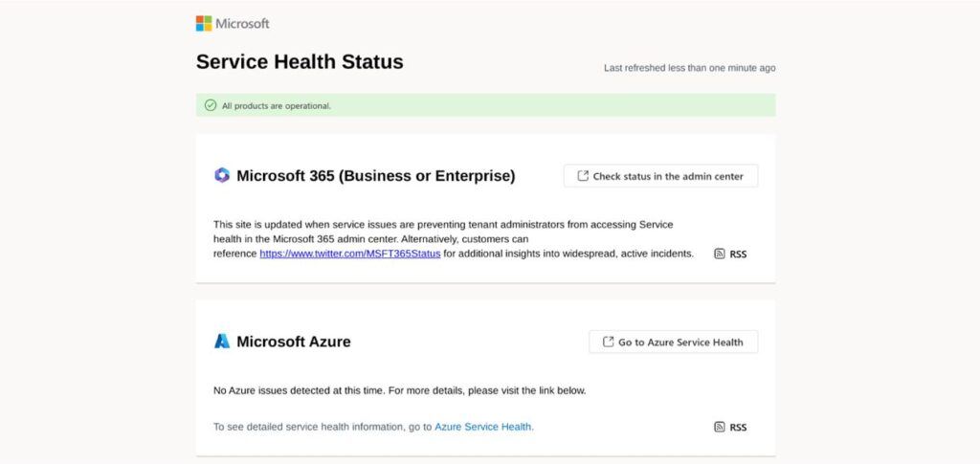This screenshot has height=464, width=980.
Task: Select the Microsoft 365 (Business or Enterprise) heading
Action: [375, 175]
